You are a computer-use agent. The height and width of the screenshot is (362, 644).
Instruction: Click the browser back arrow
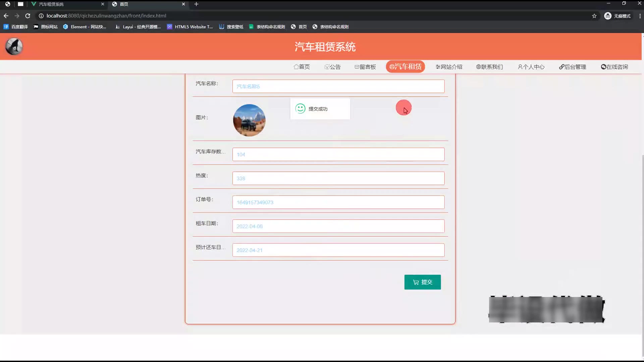coord(6,16)
